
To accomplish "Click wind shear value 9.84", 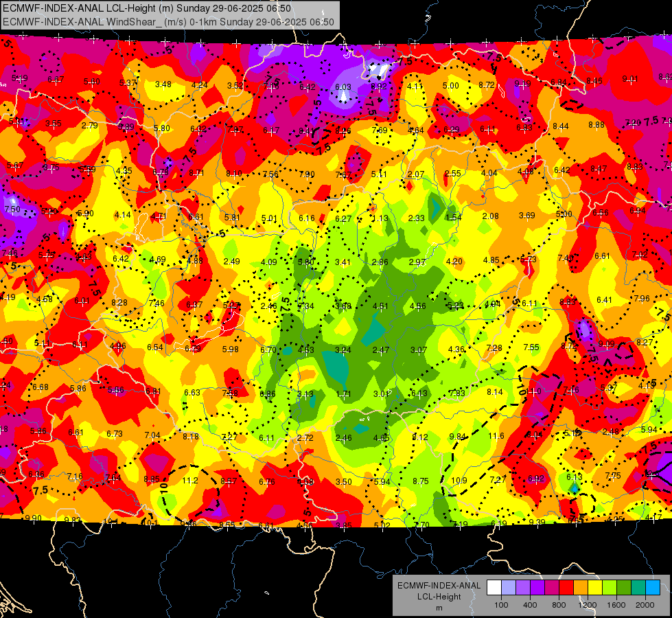I will (x=458, y=437).
